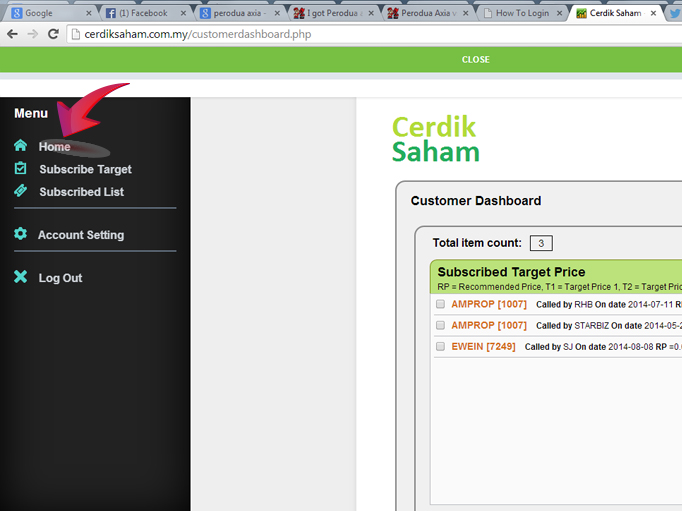
Task: Click the Home house icon in menu
Action: pyautogui.click(x=20, y=146)
